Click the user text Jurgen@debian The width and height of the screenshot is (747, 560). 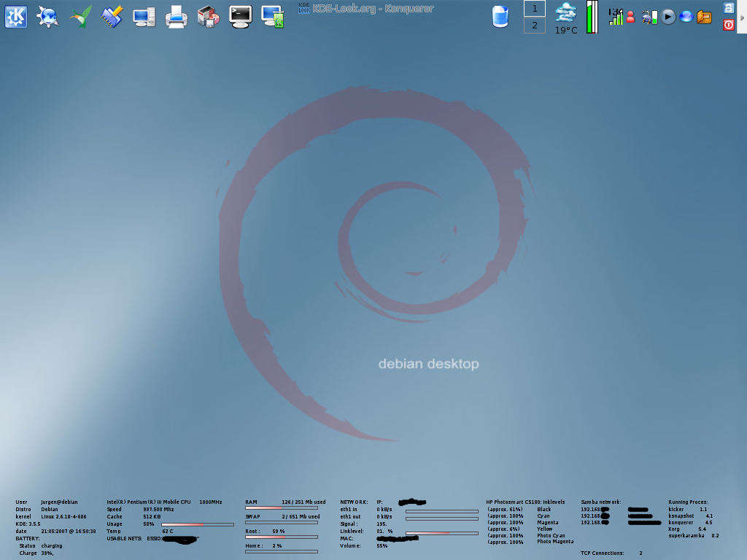pyautogui.click(x=59, y=502)
